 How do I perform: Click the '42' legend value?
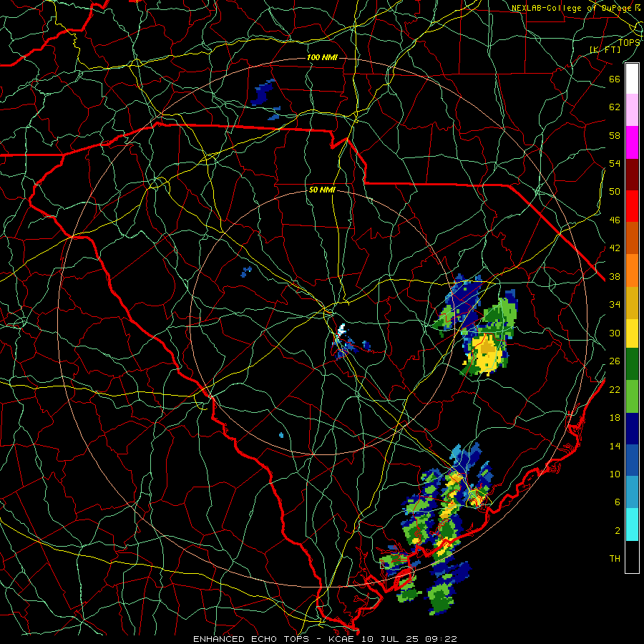[615, 248]
